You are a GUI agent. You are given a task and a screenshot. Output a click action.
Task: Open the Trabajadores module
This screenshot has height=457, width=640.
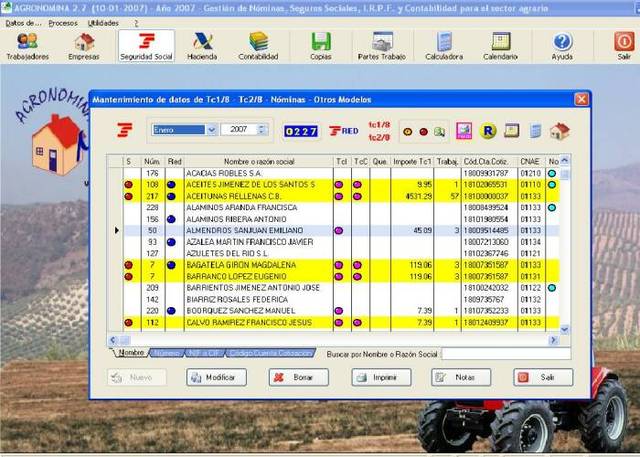pyautogui.click(x=27, y=47)
